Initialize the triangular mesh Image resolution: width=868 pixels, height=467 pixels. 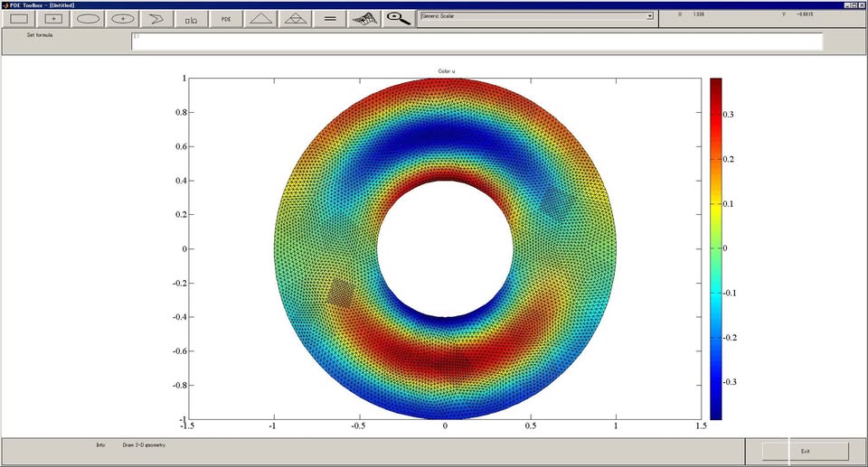click(x=260, y=19)
